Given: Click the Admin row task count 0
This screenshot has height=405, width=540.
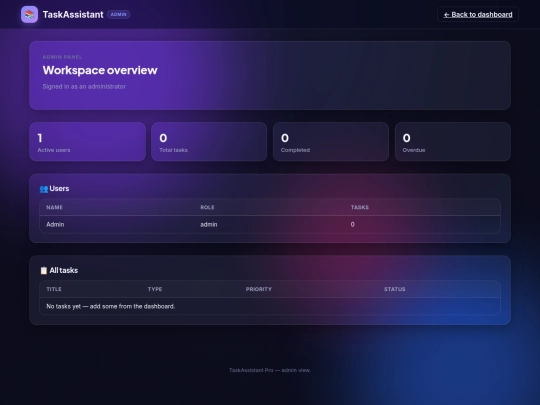Looking at the screenshot, I should click(352, 225).
